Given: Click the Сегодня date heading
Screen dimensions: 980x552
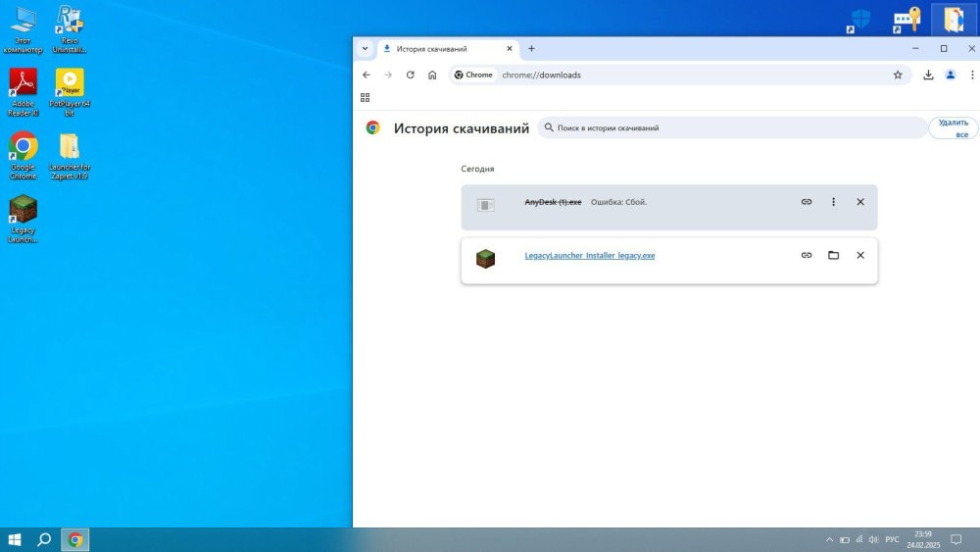Looking at the screenshot, I should [x=477, y=169].
